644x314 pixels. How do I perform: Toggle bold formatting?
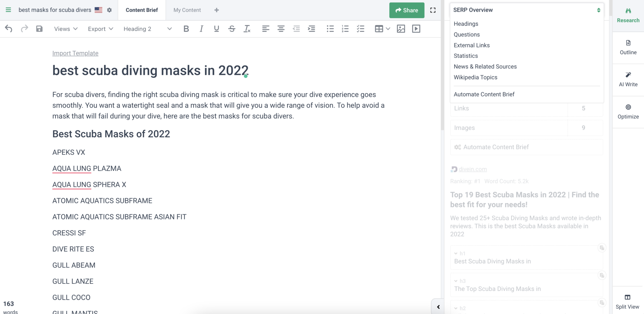tap(186, 29)
